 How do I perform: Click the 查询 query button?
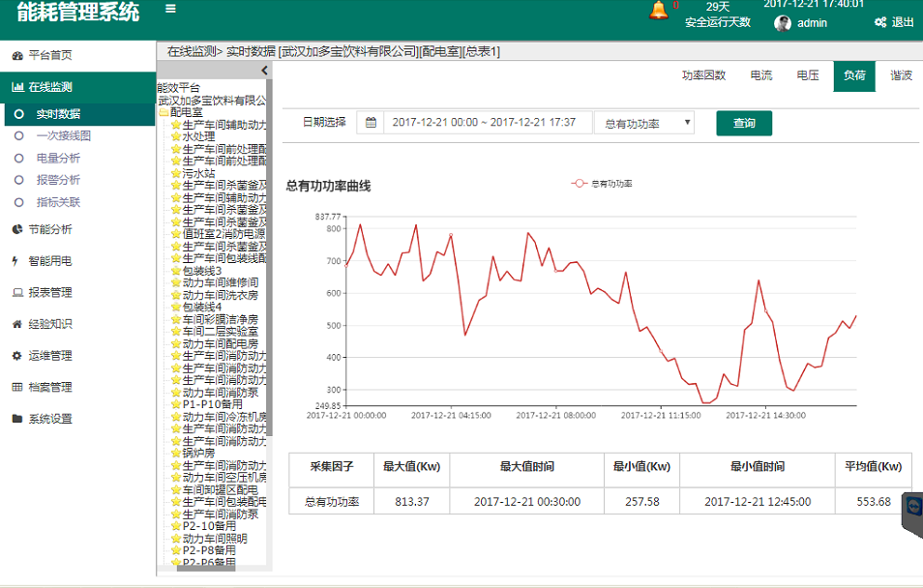(744, 123)
